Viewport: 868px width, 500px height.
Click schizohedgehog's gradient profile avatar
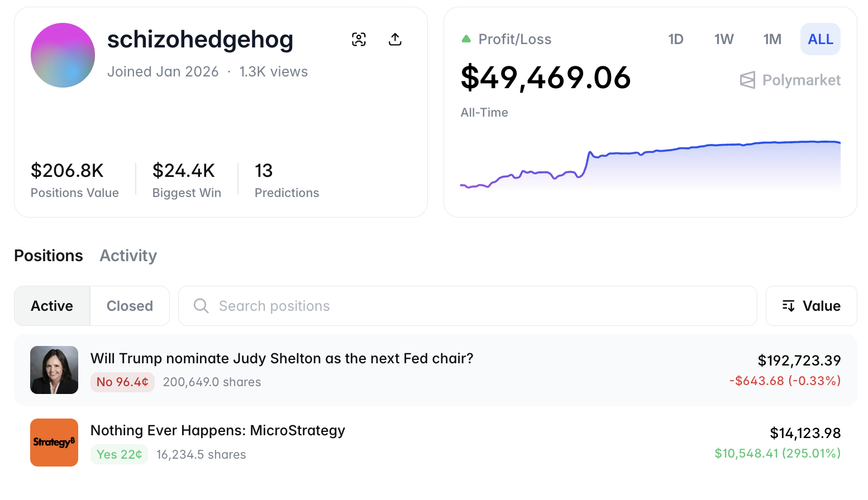click(x=63, y=55)
